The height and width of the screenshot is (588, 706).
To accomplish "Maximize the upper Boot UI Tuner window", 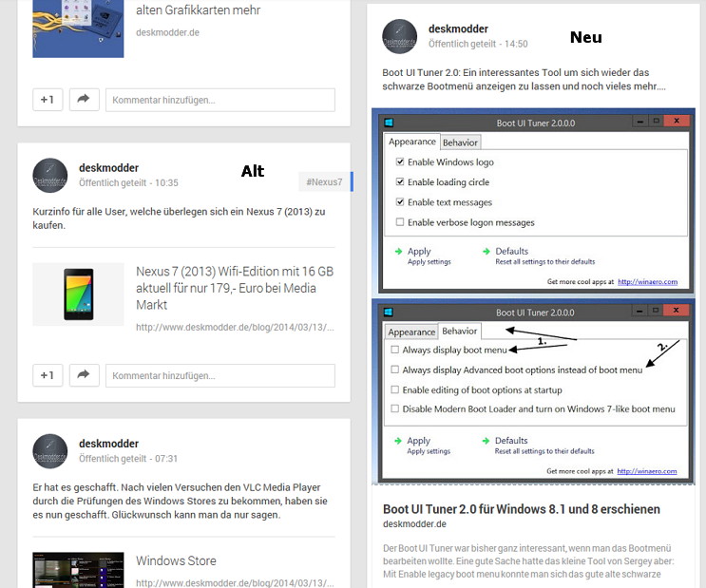I will pos(656,121).
